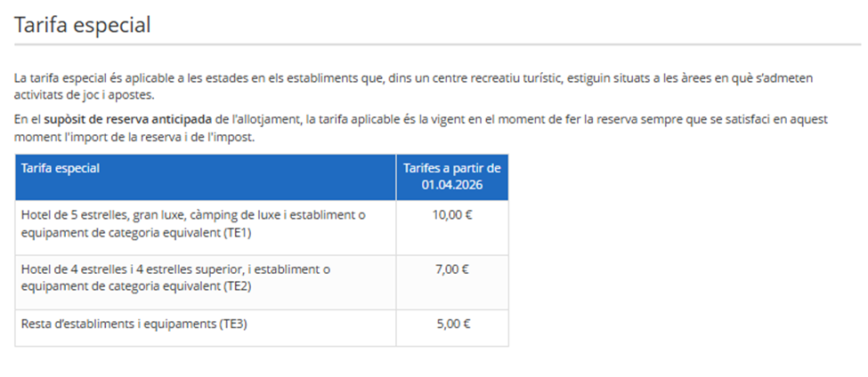Select the 5,00 € price cell
Screen dimensions: 868x377
pos(452,325)
